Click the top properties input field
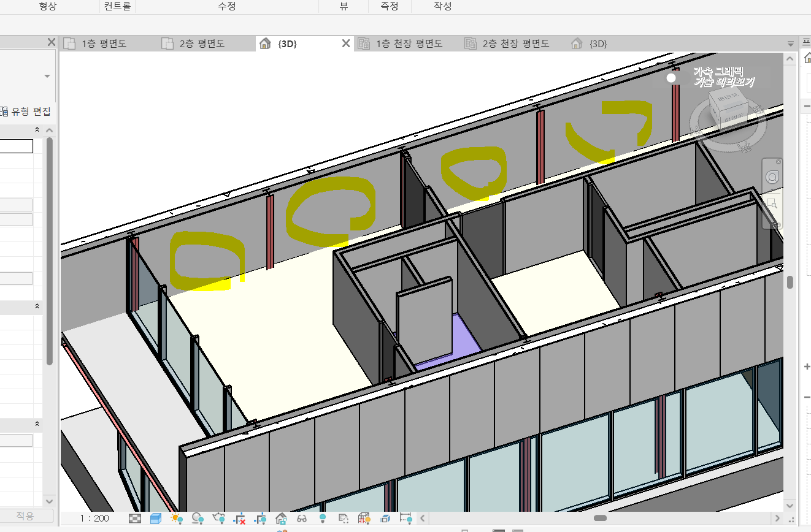811x532 pixels. (17, 146)
